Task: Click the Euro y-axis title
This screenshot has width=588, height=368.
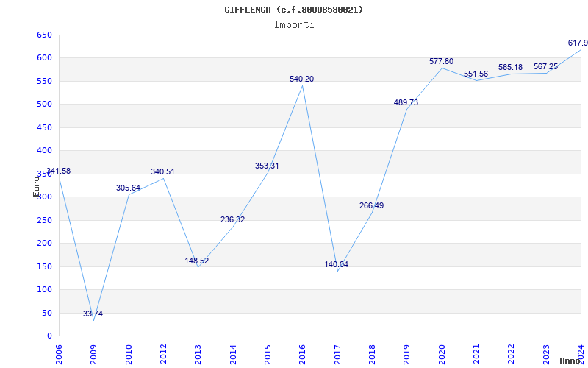Action: tap(36, 186)
